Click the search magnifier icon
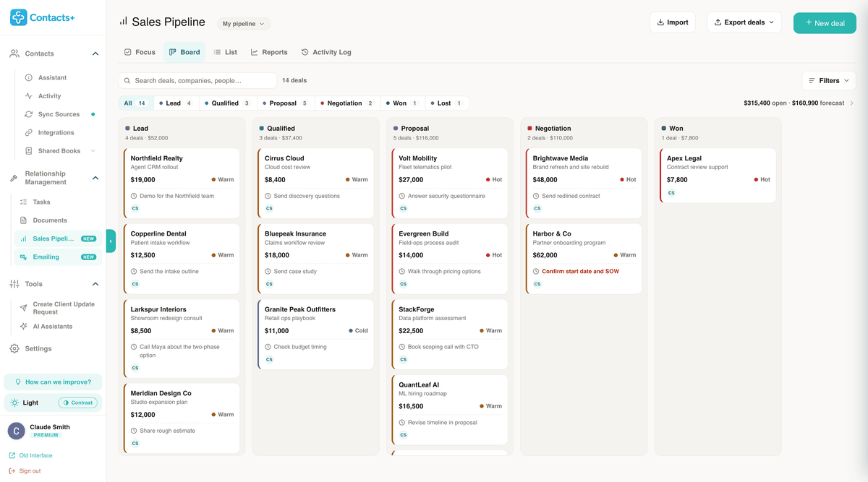Viewport: 868px width, 482px height. pyautogui.click(x=128, y=81)
